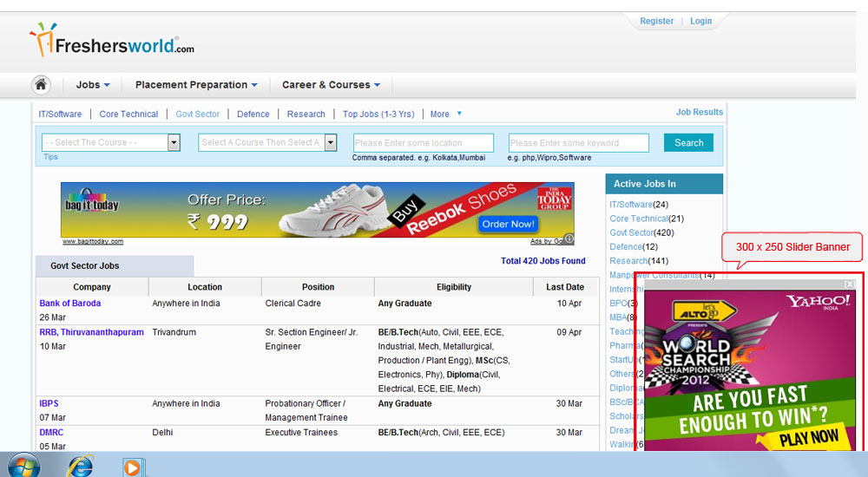
Task: Open second course-branch combo box
Action: pos(267,142)
